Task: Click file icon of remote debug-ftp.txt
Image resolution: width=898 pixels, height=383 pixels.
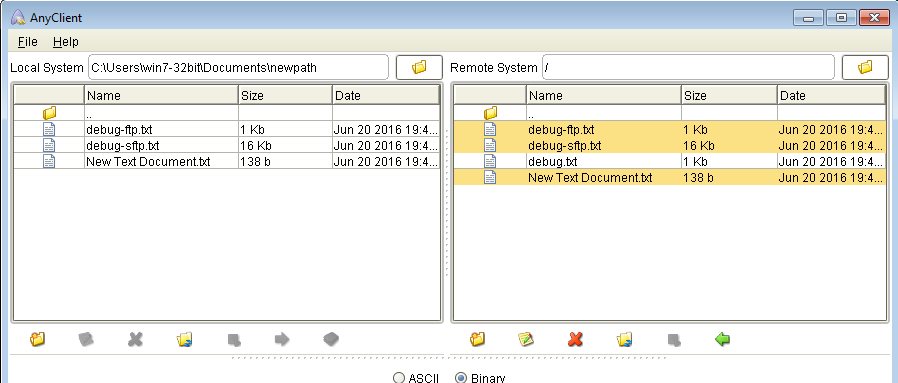Action: point(490,129)
